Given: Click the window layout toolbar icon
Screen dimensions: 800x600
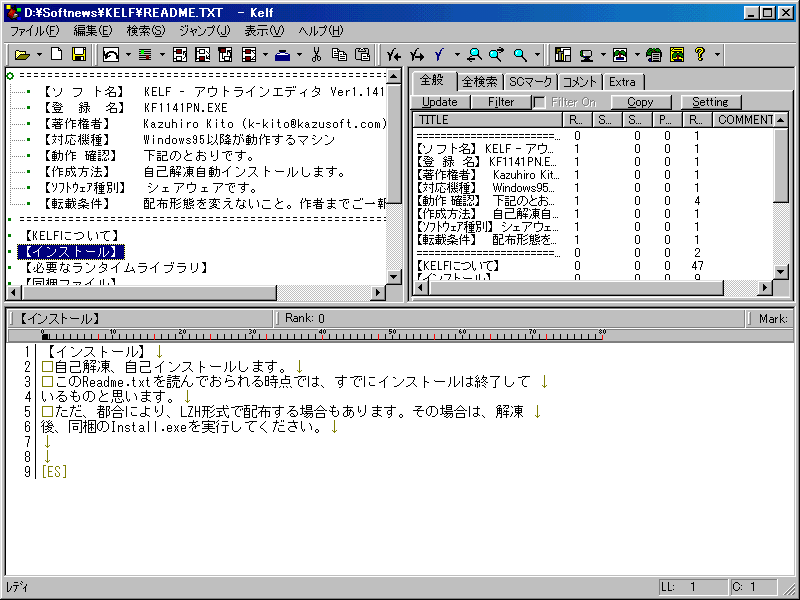Looking at the screenshot, I should click(x=563, y=55).
